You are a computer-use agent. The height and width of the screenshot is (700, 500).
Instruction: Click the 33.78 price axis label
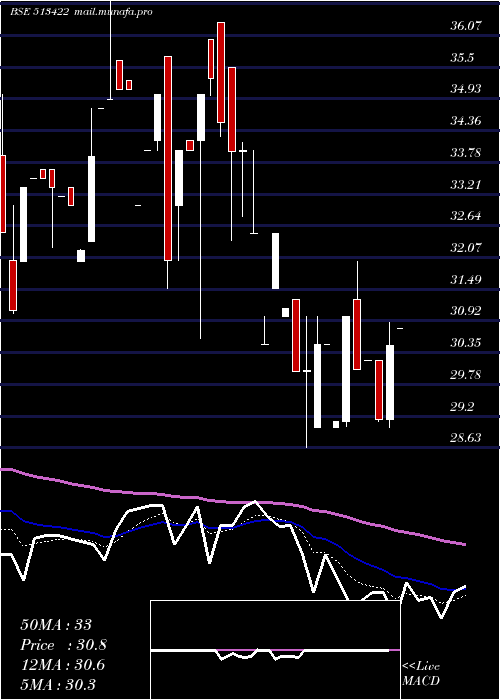466,153
